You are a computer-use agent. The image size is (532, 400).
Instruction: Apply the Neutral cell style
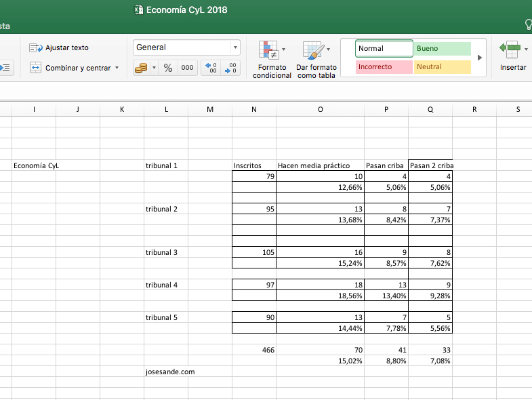click(442, 67)
